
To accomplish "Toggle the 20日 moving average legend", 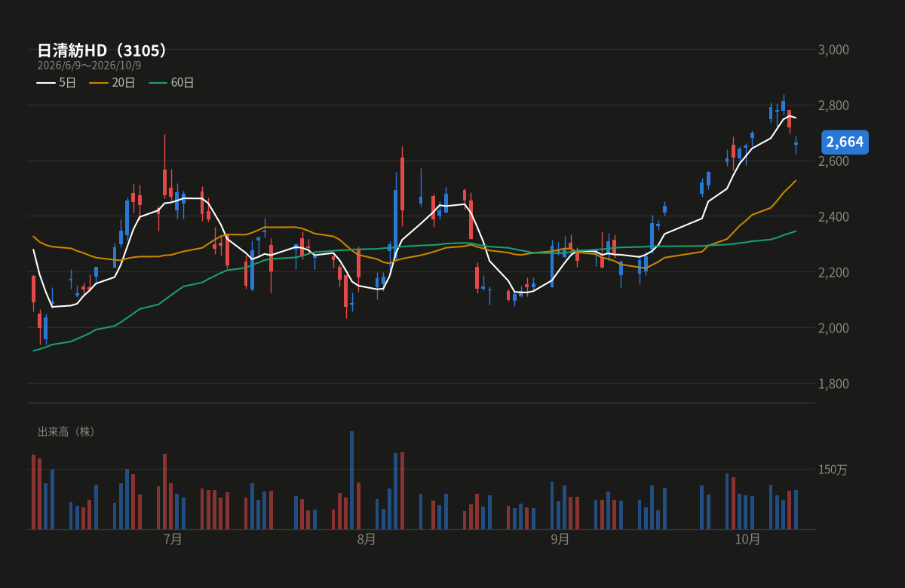I will click(x=112, y=83).
